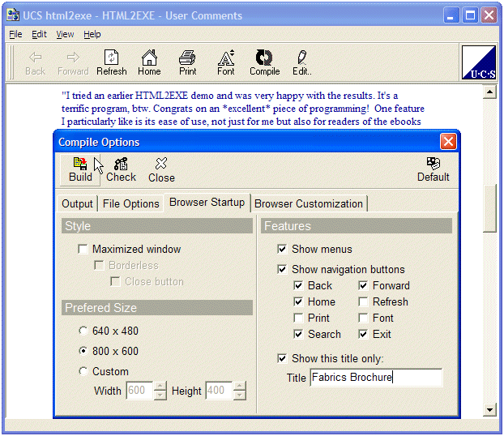Image resolution: width=504 pixels, height=436 pixels.
Task: Uncheck Show navigation buttons
Action: (282, 269)
